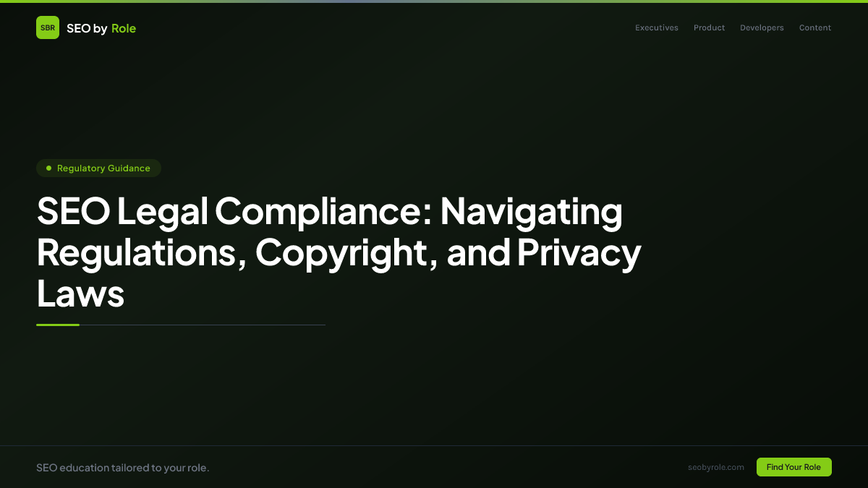Select the Developers navigation item
This screenshot has height=488, width=868.
coord(762,27)
